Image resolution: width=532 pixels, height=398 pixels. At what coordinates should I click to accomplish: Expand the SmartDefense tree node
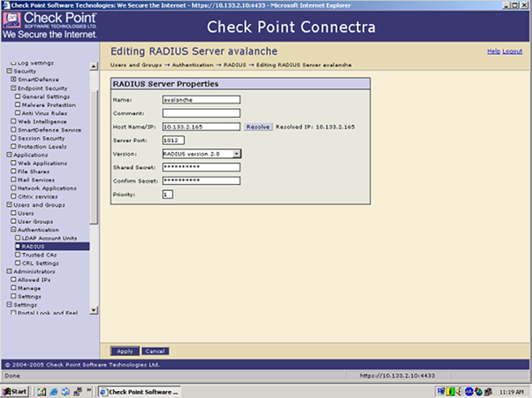(x=13, y=80)
